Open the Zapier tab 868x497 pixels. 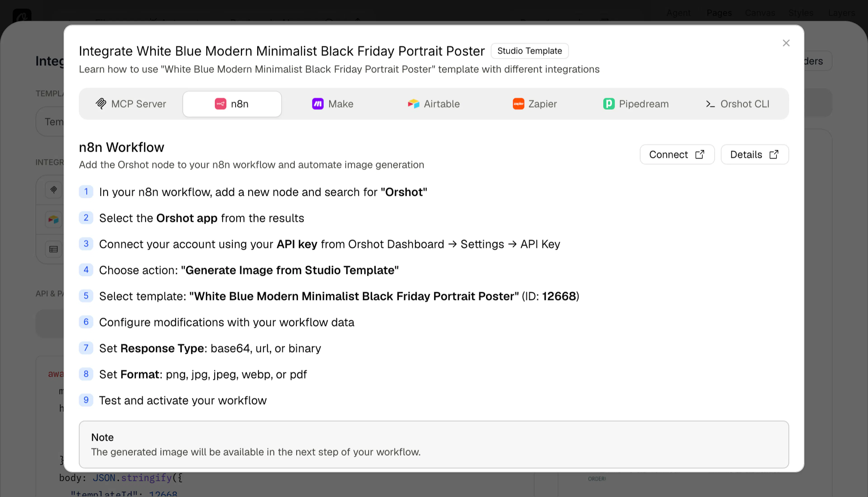pos(535,104)
